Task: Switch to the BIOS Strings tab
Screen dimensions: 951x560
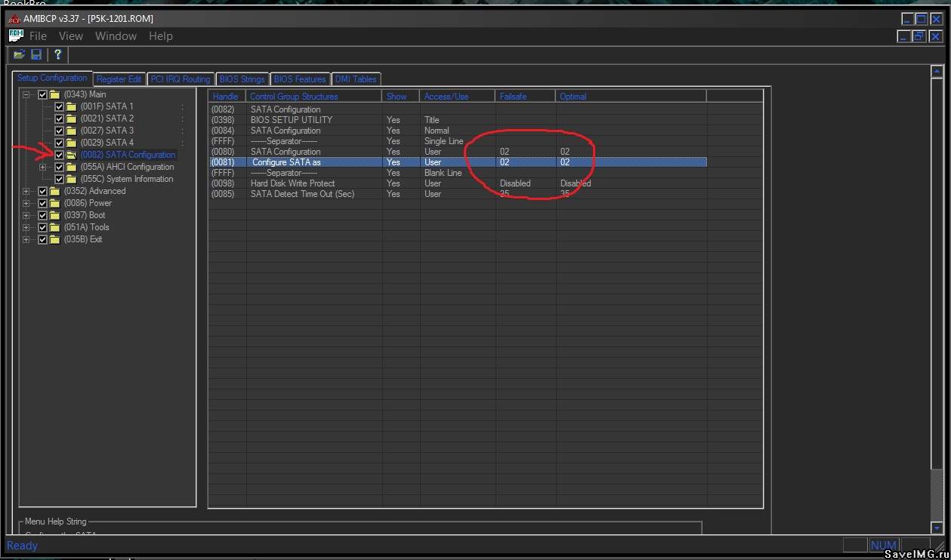Action: pos(242,78)
